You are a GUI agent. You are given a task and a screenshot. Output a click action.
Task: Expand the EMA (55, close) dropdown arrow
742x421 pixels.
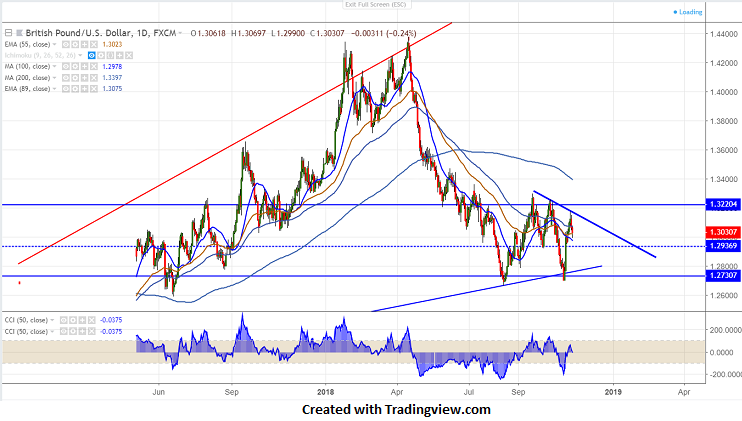point(54,44)
